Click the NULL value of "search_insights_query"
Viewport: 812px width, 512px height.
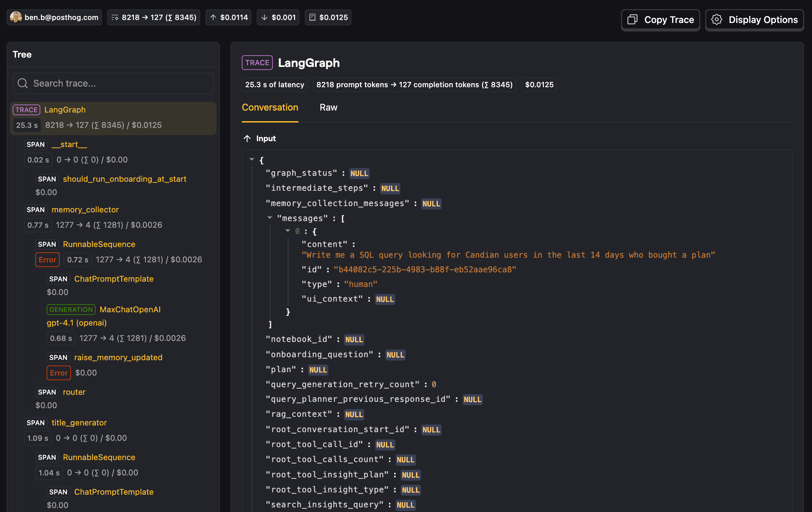[406, 505]
